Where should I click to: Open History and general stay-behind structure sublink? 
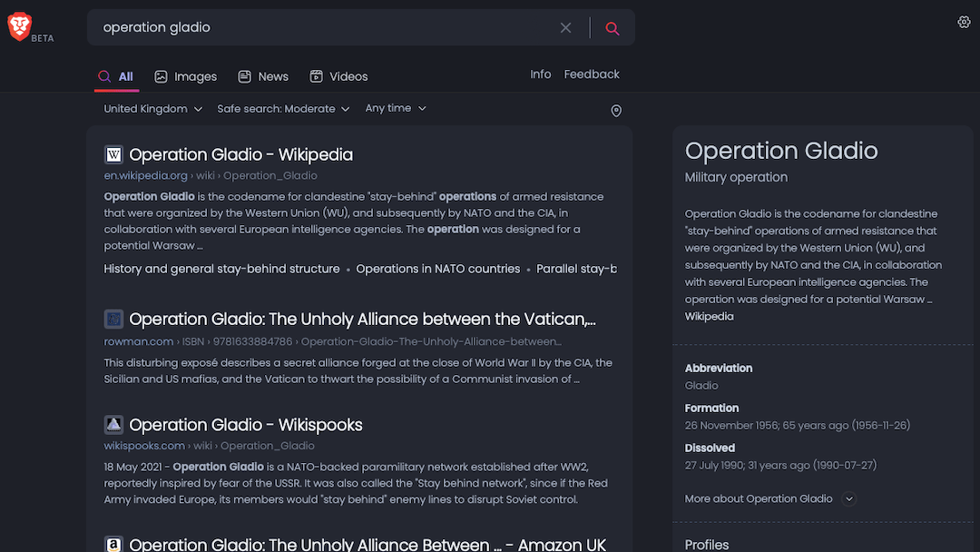point(222,269)
